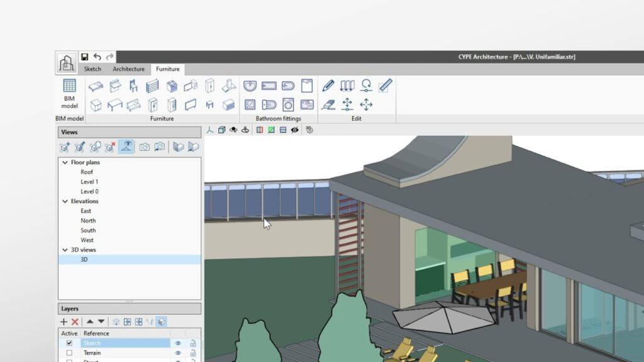Collapse the Elevations tree node
This screenshot has height=362, width=644.
[65, 201]
